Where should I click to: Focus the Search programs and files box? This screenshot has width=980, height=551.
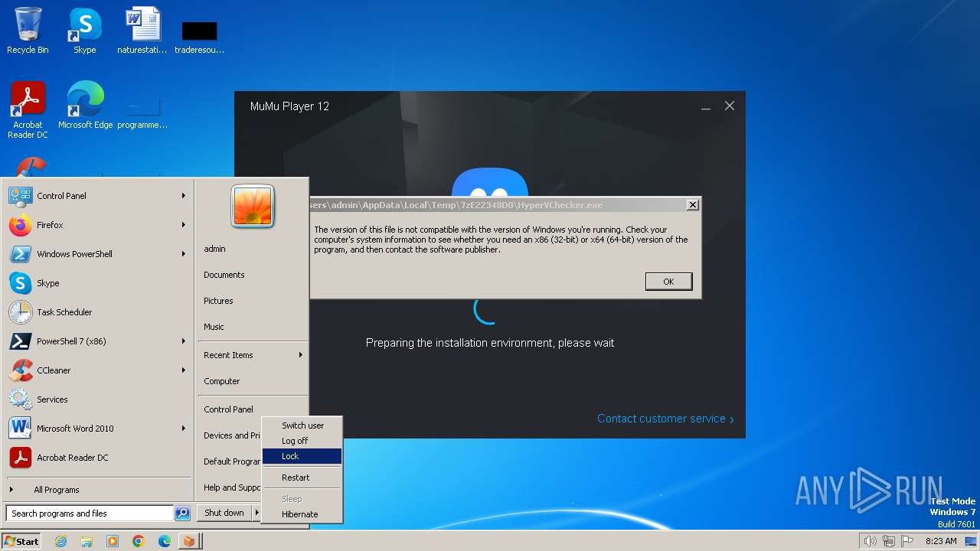90,514
